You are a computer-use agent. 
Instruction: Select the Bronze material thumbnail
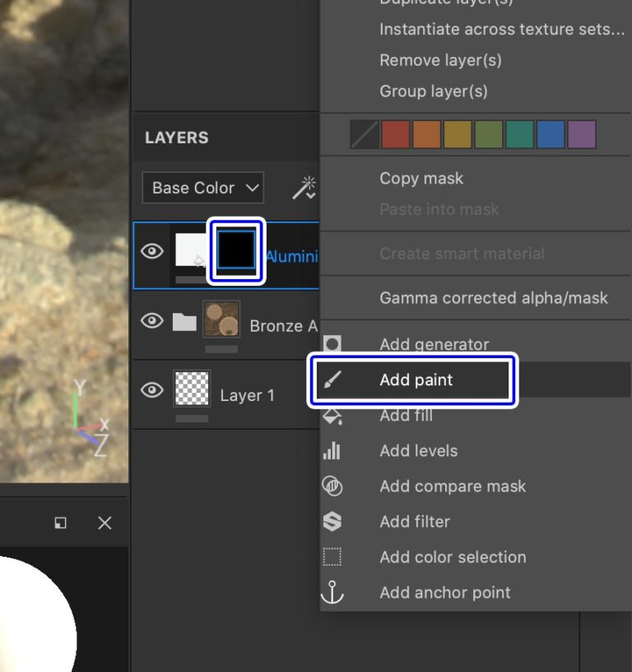point(221,320)
